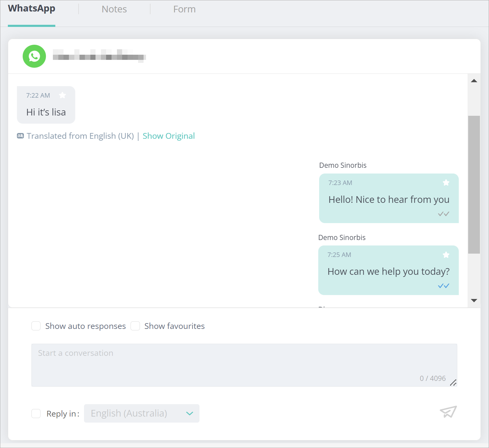Click the 'Translated from English (UK)' label
Viewport: 489px width, 448px height.
[x=80, y=136]
